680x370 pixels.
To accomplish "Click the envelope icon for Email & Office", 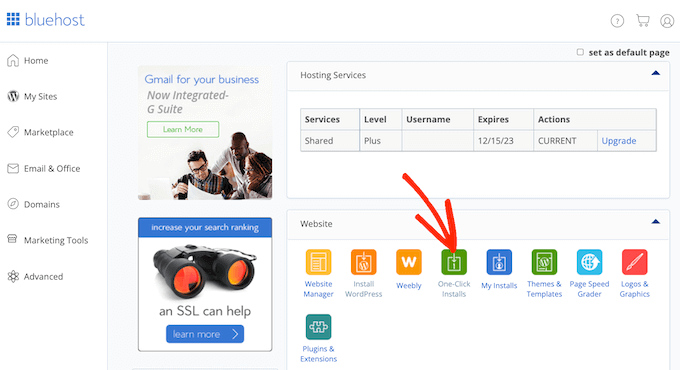I will point(13,168).
